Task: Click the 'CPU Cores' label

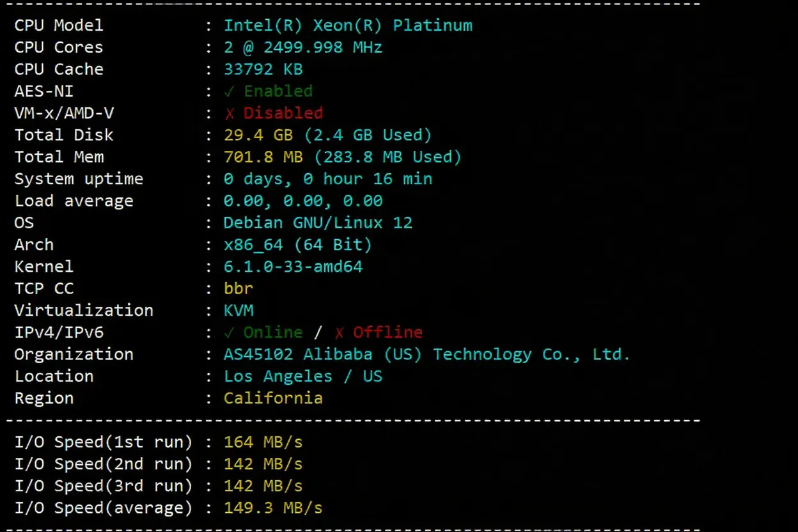Action: click(59, 47)
